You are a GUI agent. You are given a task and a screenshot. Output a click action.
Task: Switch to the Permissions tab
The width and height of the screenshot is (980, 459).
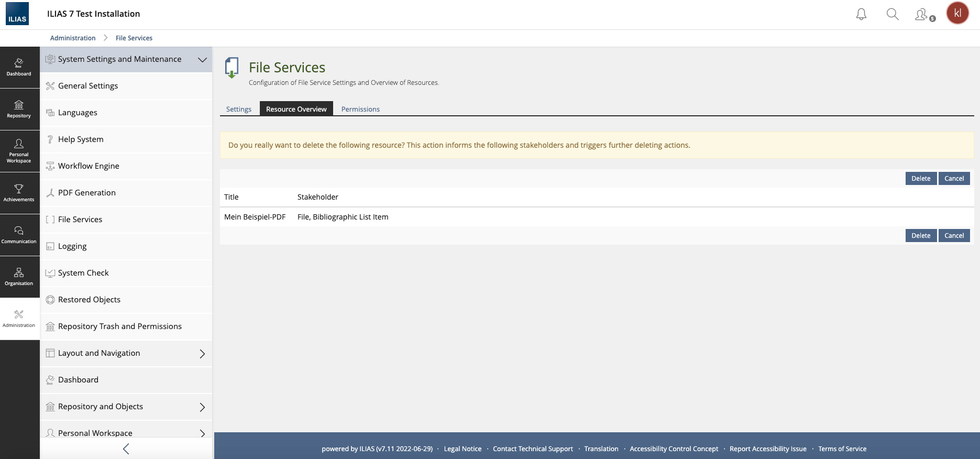[360, 109]
